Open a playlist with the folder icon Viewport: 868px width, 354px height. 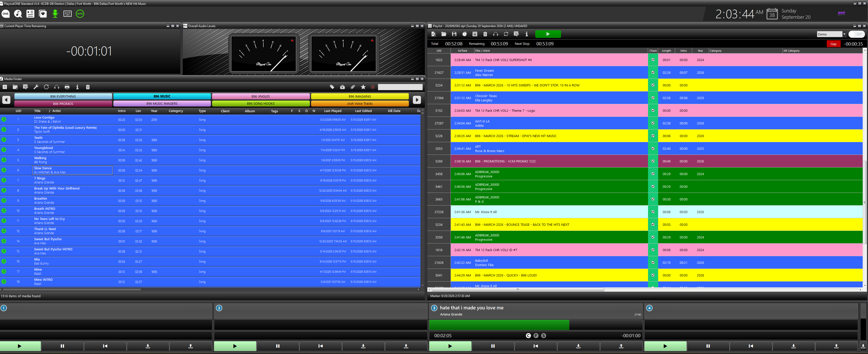pos(444,34)
